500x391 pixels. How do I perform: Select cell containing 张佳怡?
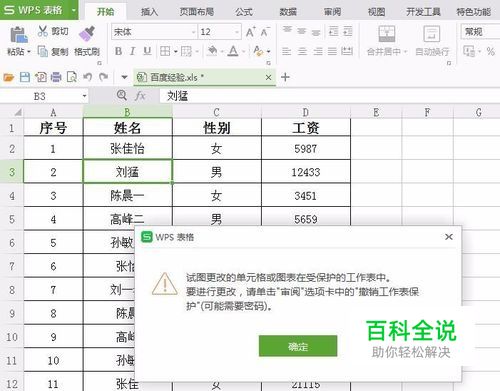(x=128, y=148)
